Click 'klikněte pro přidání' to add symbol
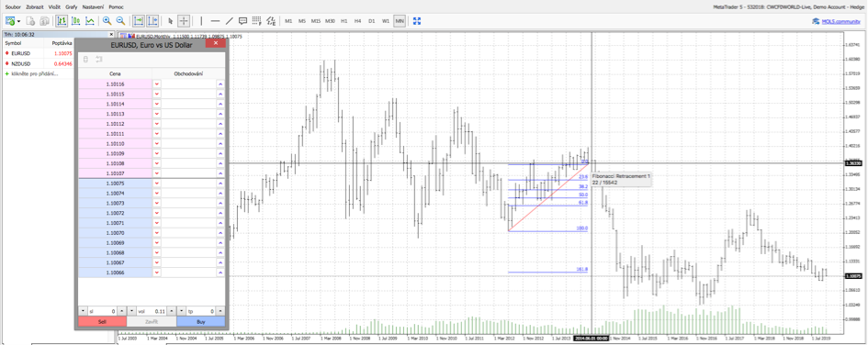868x345 pixels. [34, 73]
